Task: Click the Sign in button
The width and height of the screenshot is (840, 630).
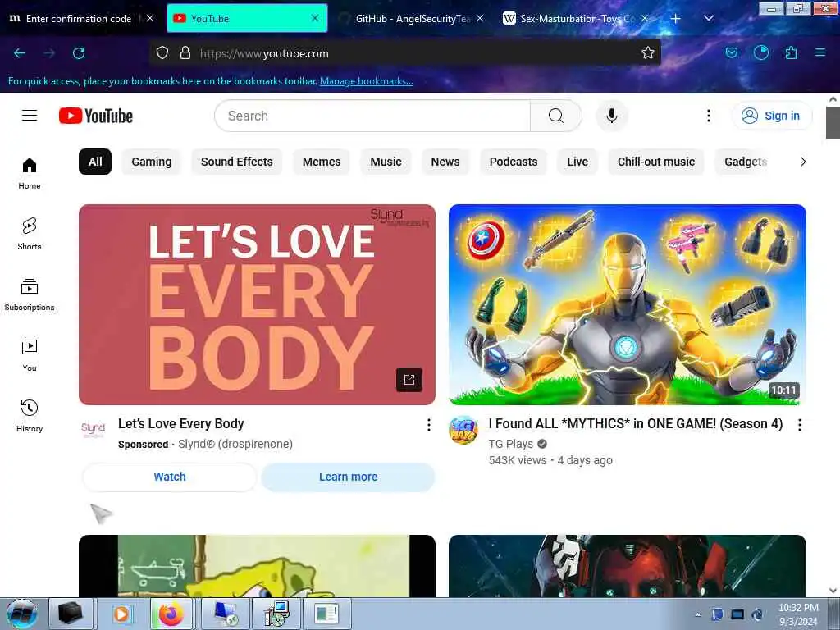Action: pyautogui.click(x=772, y=116)
